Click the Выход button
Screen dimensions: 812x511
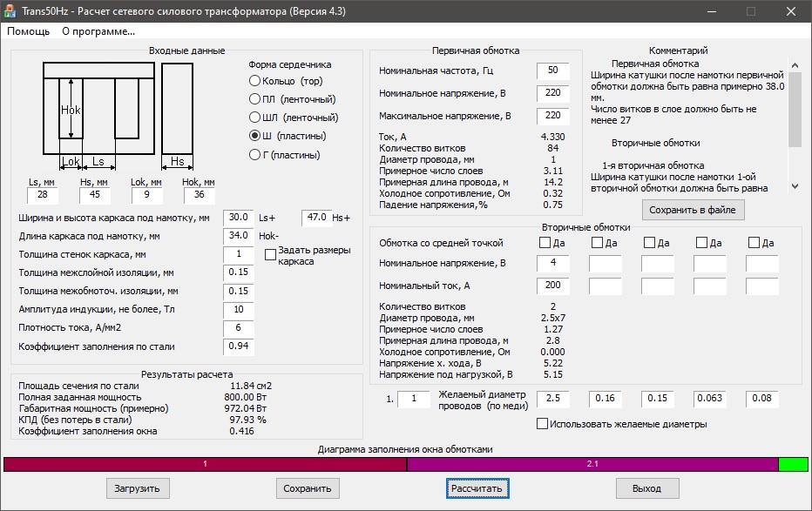tap(647, 488)
